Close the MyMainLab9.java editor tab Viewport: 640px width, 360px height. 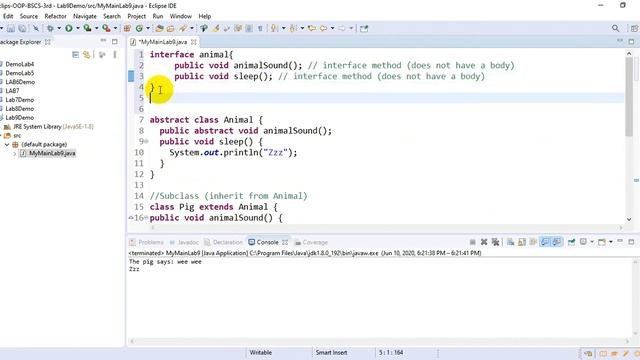194,42
